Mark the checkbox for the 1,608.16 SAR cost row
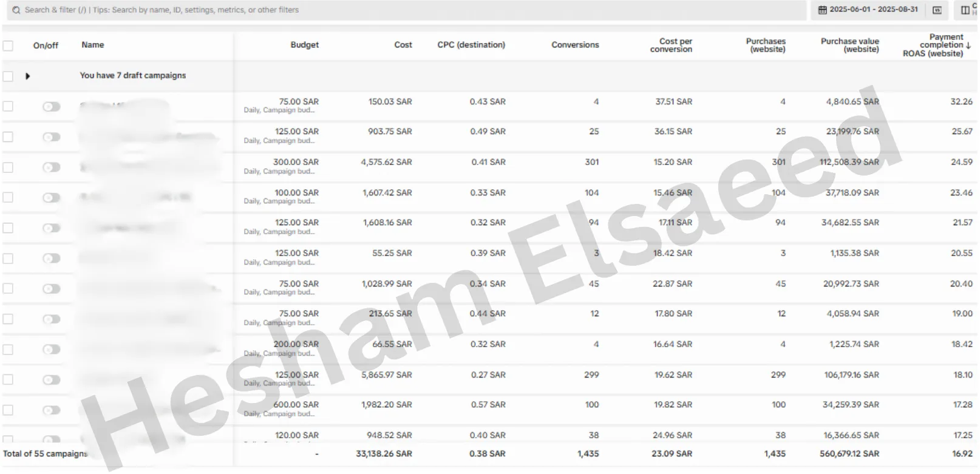 [8, 228]
